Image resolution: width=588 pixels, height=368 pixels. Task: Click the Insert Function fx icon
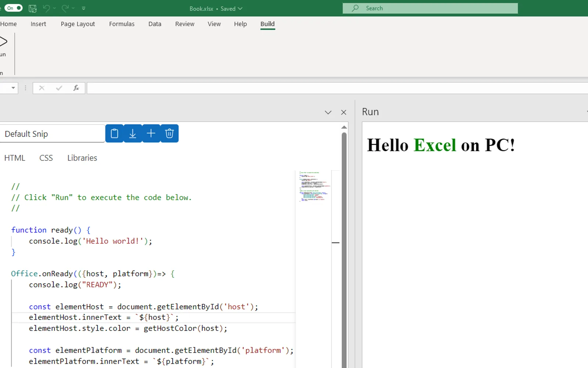tap(76, 88)
